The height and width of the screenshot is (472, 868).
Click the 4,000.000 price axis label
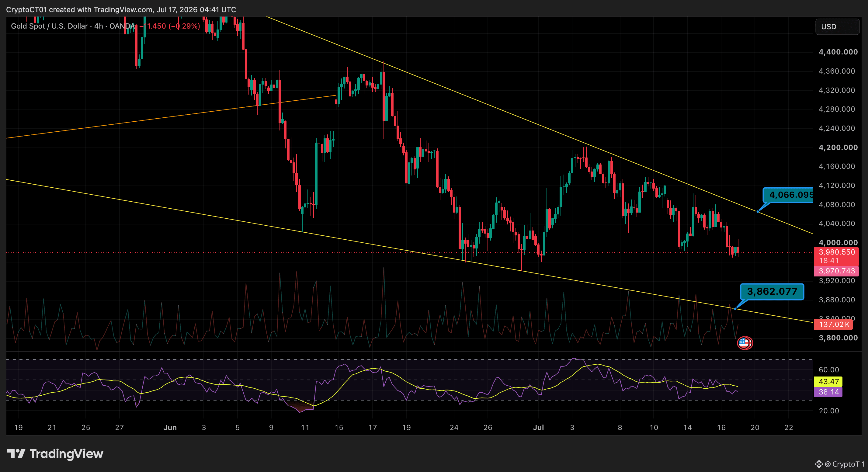tap(838, 243)
